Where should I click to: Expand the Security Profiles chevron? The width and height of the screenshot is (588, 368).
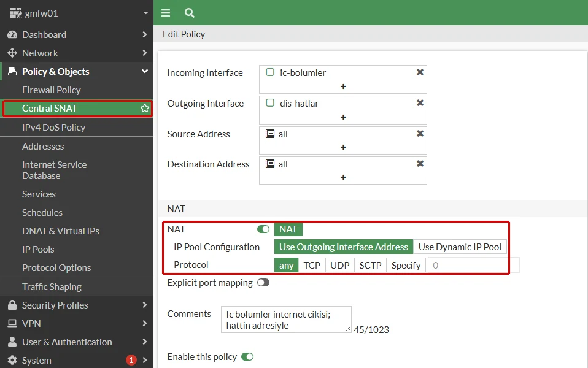point(145,305)
